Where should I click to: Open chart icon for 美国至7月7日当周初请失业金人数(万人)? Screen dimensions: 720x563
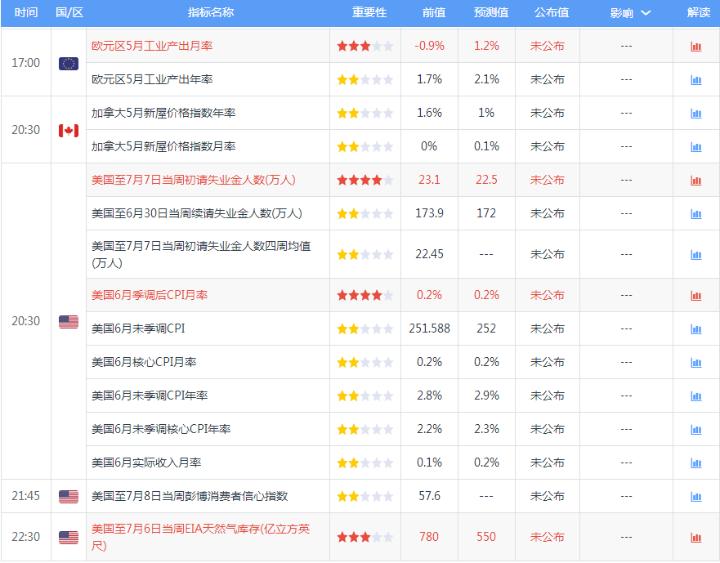coord(696,180)
